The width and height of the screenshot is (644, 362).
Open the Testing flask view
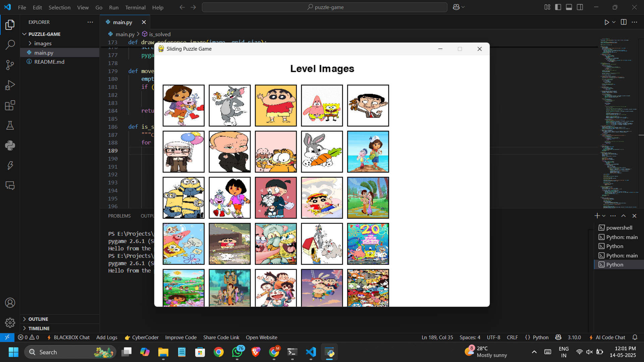pos(10,125)
